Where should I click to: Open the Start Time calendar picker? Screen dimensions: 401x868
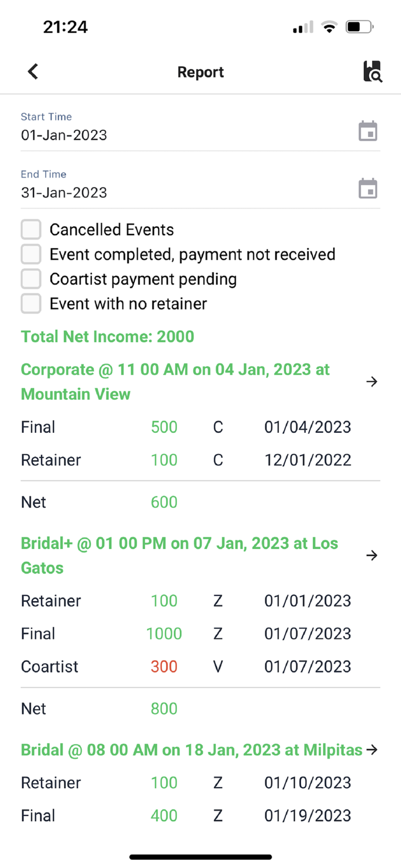tap(368, 131)
